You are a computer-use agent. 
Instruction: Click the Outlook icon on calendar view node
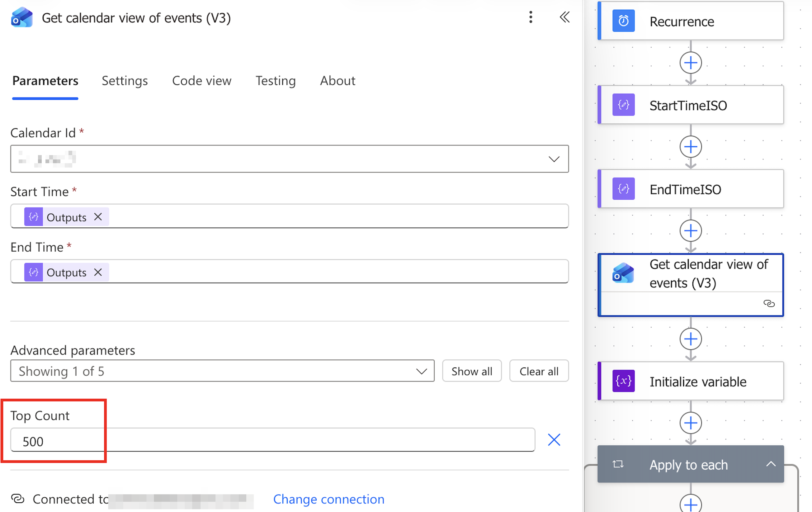tap(623, 273)
